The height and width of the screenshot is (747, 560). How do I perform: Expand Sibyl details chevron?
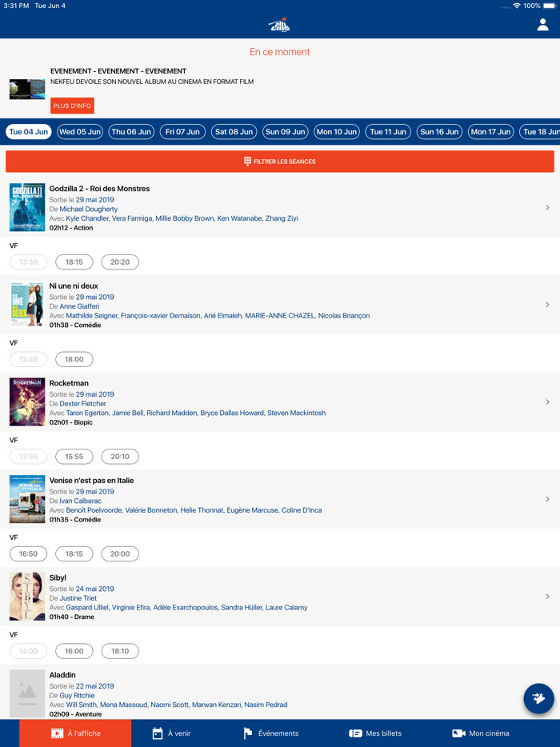point(548,596)
